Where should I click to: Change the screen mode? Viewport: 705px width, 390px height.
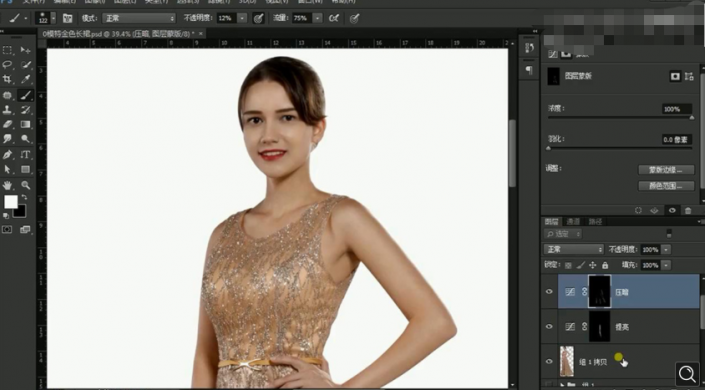point(25,230)
